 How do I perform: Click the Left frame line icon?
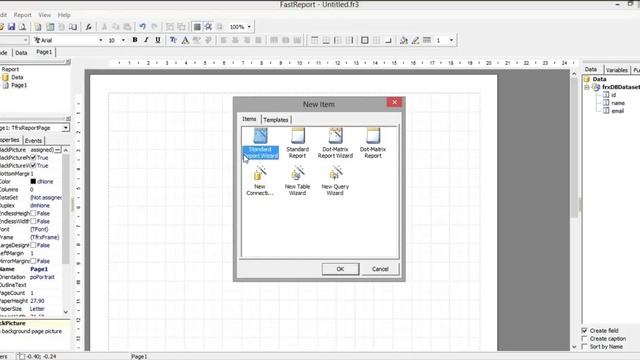click(x=338, y=40)
